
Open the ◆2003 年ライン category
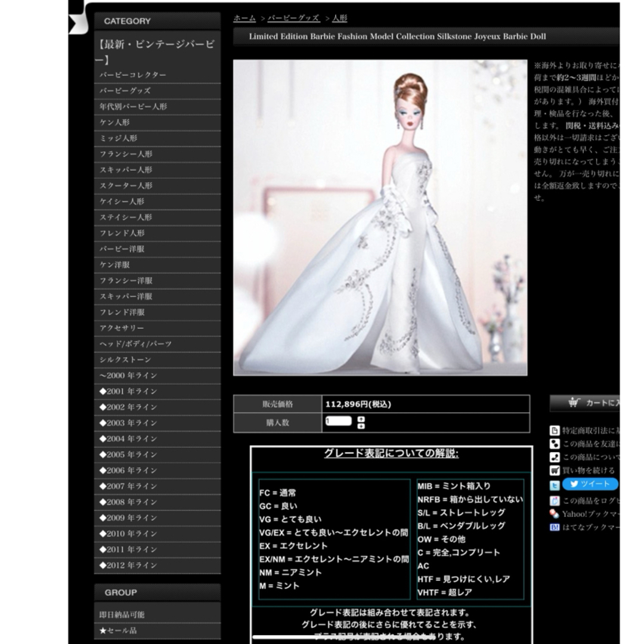(x=157, y=423)
